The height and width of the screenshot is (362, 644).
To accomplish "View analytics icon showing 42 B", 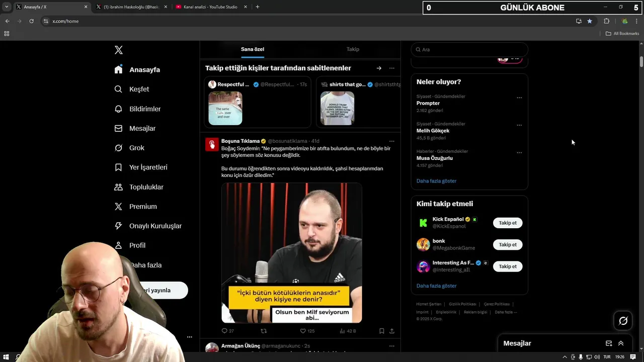I will click(x=342, y=331).
